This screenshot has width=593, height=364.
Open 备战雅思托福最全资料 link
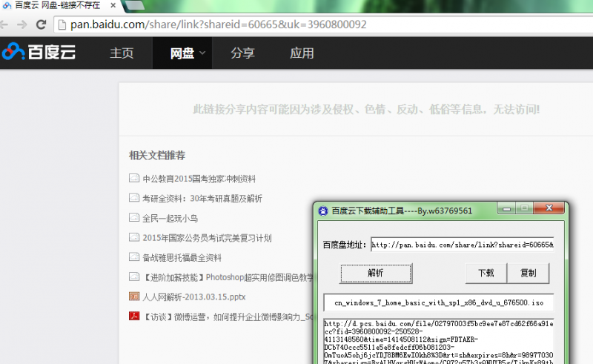point(182,257)
